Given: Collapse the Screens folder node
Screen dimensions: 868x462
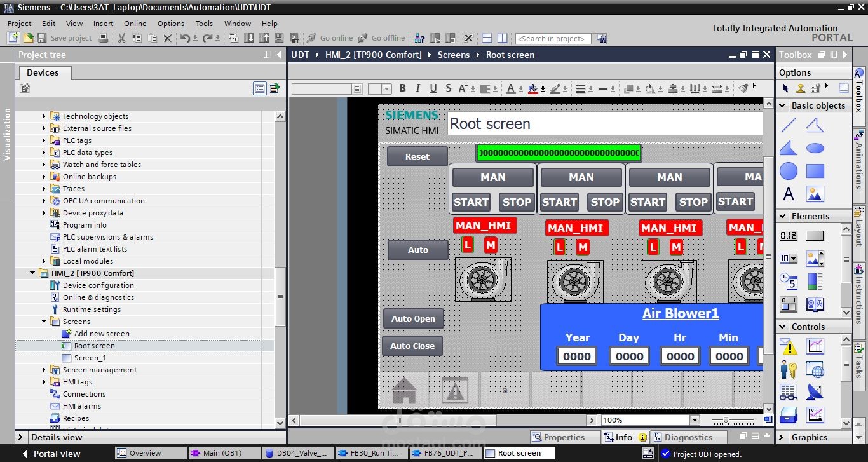Looking at the screenshot, I should pyautogui.click(x=44, y=322).
